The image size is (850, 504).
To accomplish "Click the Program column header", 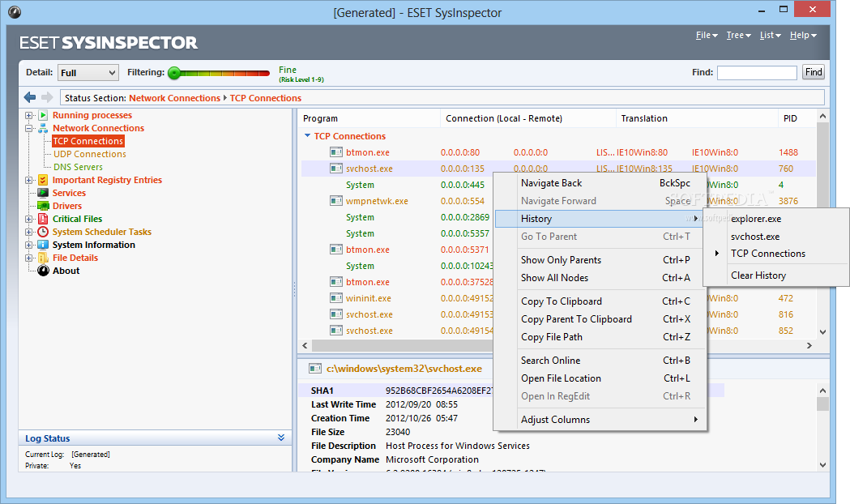I will 369,118.
